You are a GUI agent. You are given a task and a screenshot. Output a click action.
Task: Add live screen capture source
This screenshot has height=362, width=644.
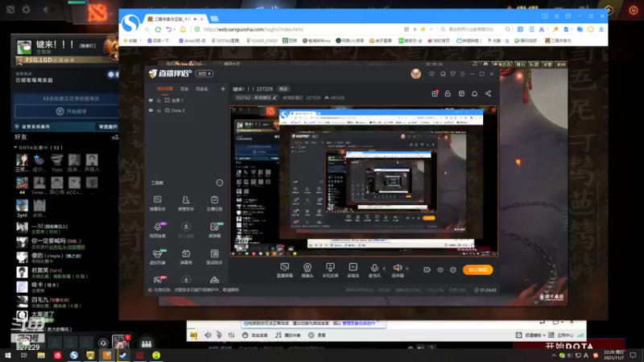point(285,270)
